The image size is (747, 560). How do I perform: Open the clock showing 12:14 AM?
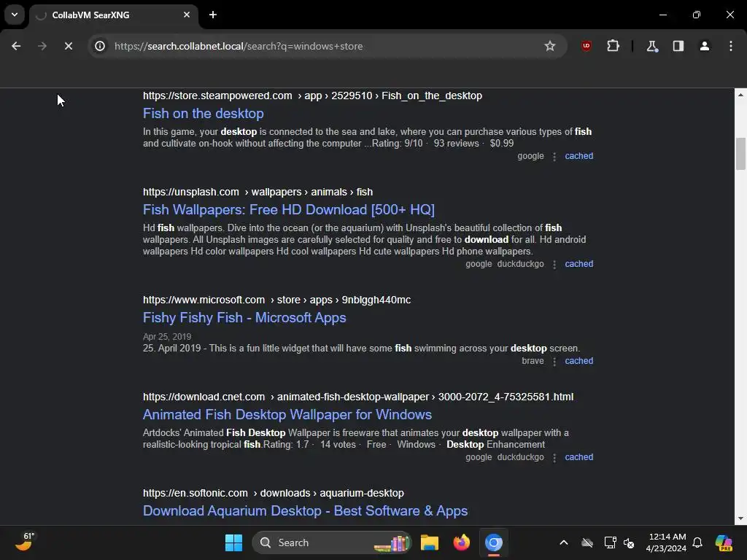tap(666, 542)
